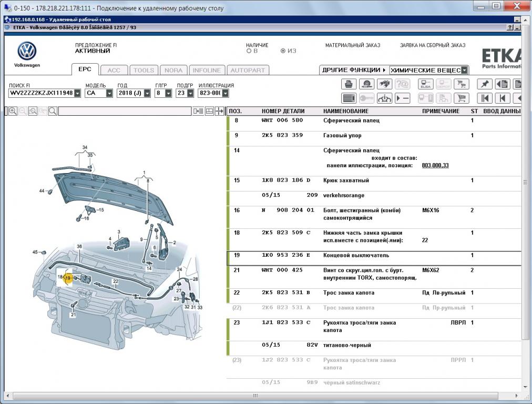Select row 2K5 823 509 C
The width and height of the screenshot is (532, 404).
(374, 240)
